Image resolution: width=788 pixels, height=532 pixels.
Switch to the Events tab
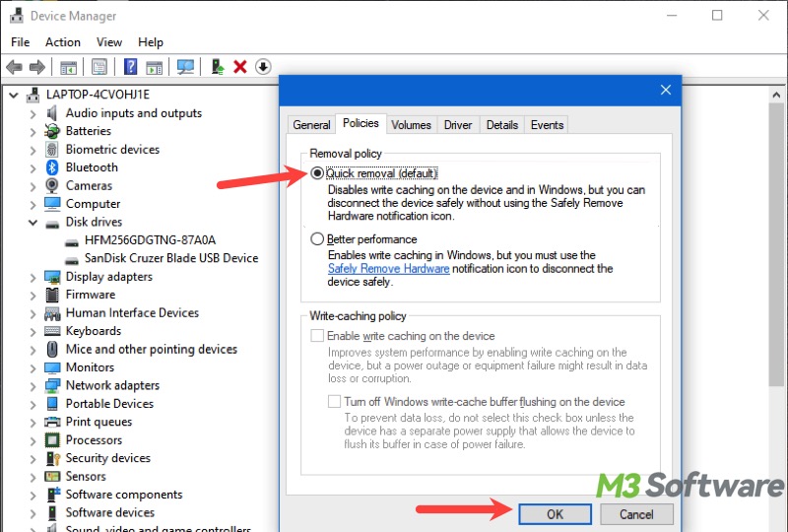pyautogui.click(x=547, y=125)
